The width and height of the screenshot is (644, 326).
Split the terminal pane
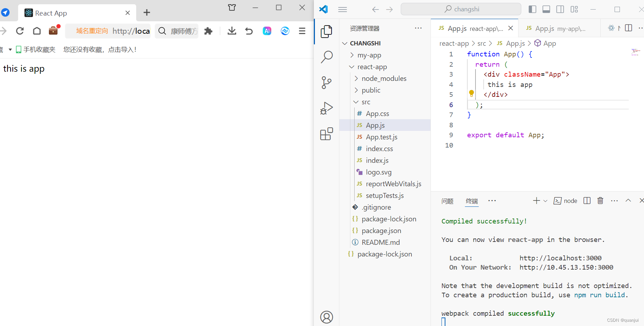click(587, 200)
